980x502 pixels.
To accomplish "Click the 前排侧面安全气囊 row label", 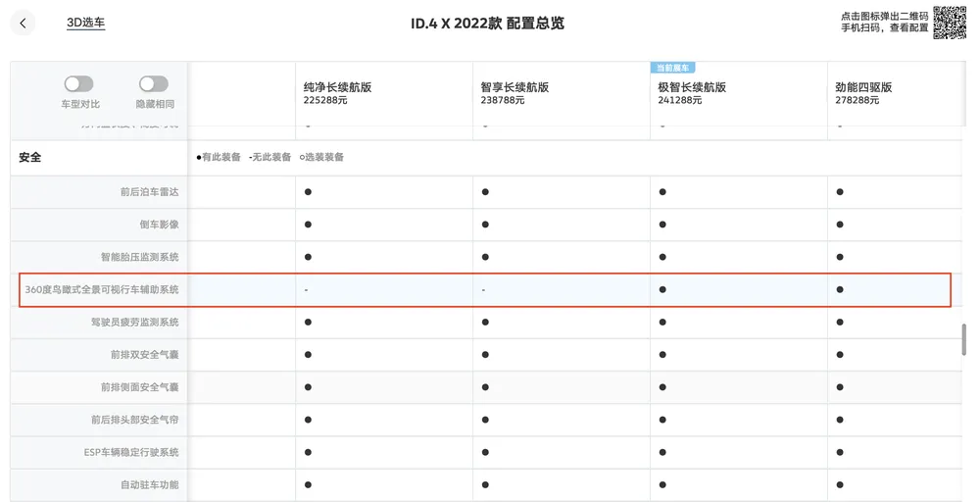I will pos(140,387).
